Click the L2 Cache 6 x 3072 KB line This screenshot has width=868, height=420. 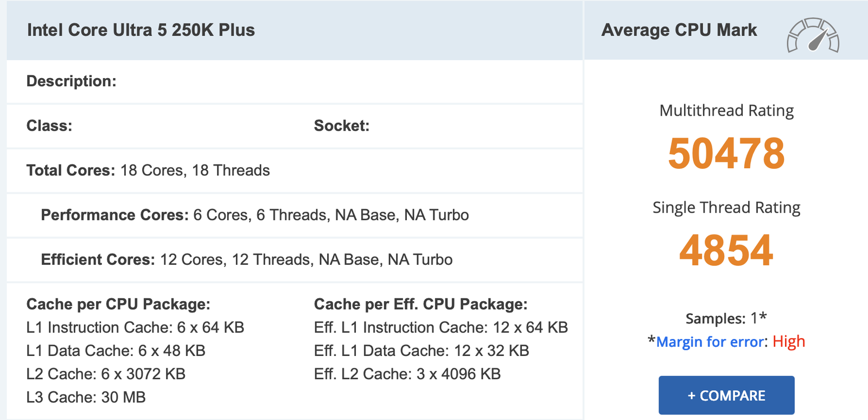[106, 374]
